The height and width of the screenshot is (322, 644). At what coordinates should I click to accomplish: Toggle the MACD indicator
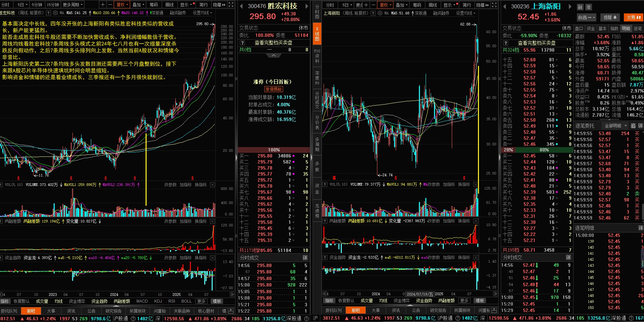[x=142, y=301]
